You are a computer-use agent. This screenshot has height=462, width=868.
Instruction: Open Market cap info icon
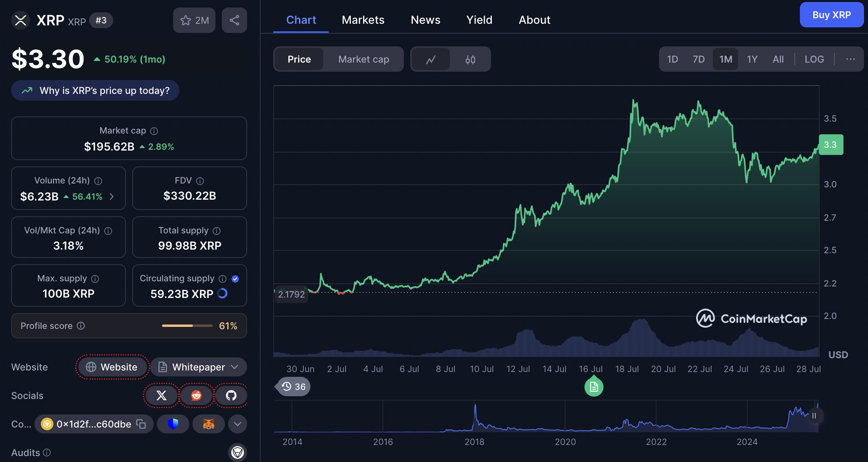pos(154,131)
